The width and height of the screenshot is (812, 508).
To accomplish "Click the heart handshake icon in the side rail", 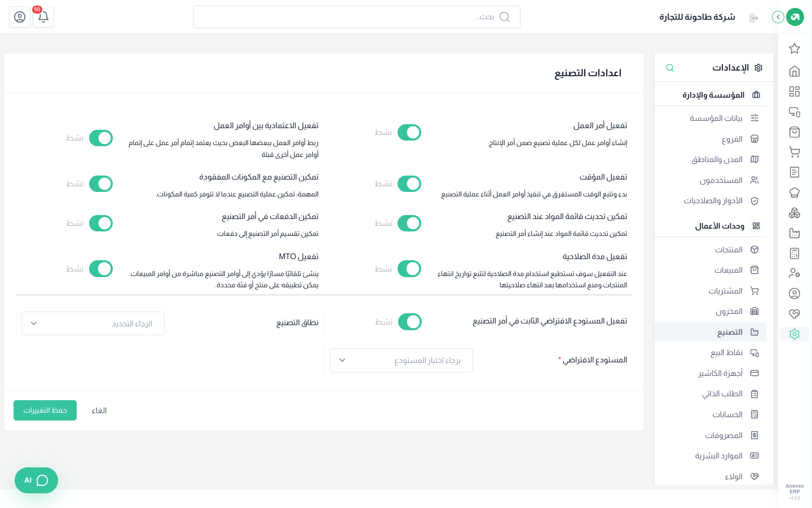I will click(795, 314).
